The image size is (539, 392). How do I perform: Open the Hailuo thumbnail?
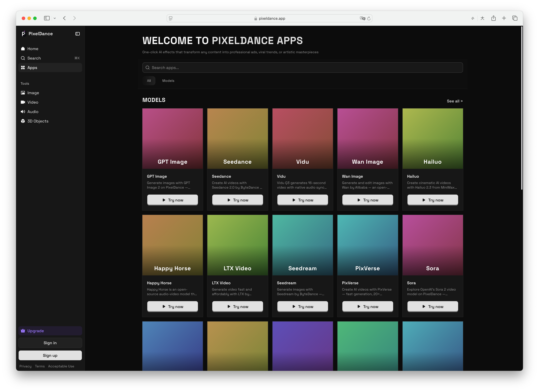click(x=433, y=139)
